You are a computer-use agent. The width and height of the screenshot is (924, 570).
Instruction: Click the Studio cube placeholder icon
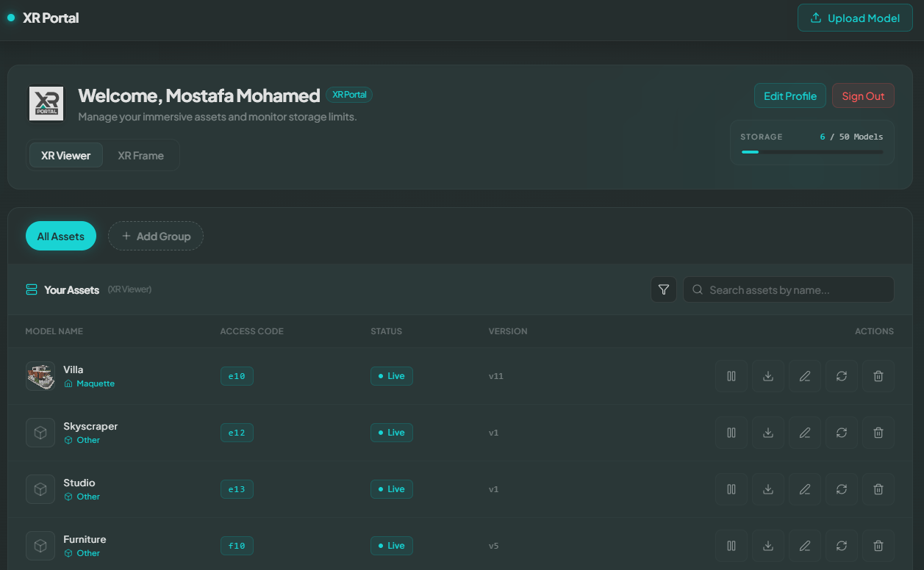(40, 489)
